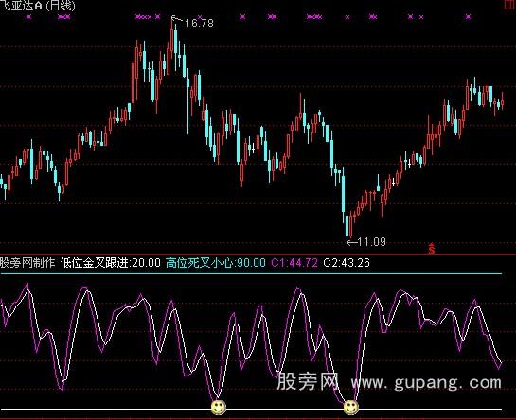Click the arrow beside the 16.78 high label
Image resolution: width=516 pixels, height=420 pixels.
coord(177,19)
